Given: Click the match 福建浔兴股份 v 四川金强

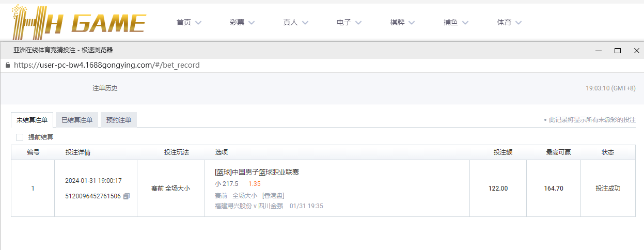Looking at the screenshot, I should coord(249,206).
